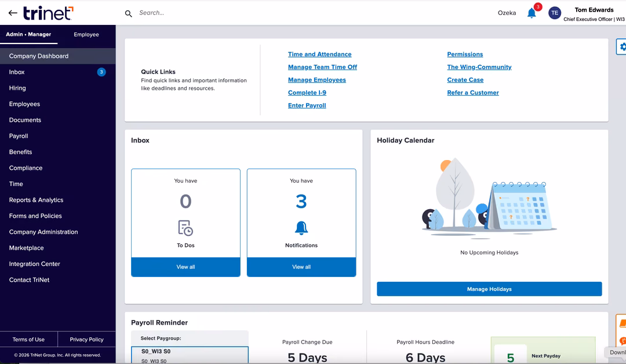This screenshot has width=626, height=364.
Task: Open the Enter Payroll link
Action: coord(307,105)
